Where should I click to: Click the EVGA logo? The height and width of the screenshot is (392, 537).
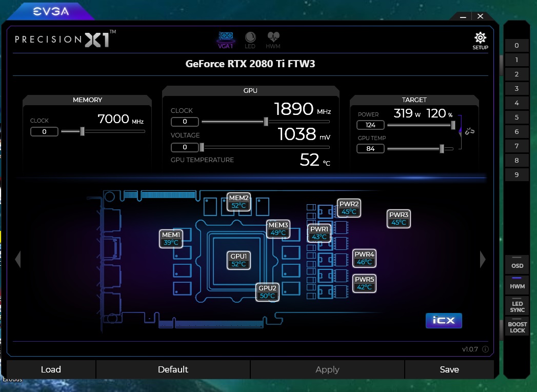click(x=51, y=11)
